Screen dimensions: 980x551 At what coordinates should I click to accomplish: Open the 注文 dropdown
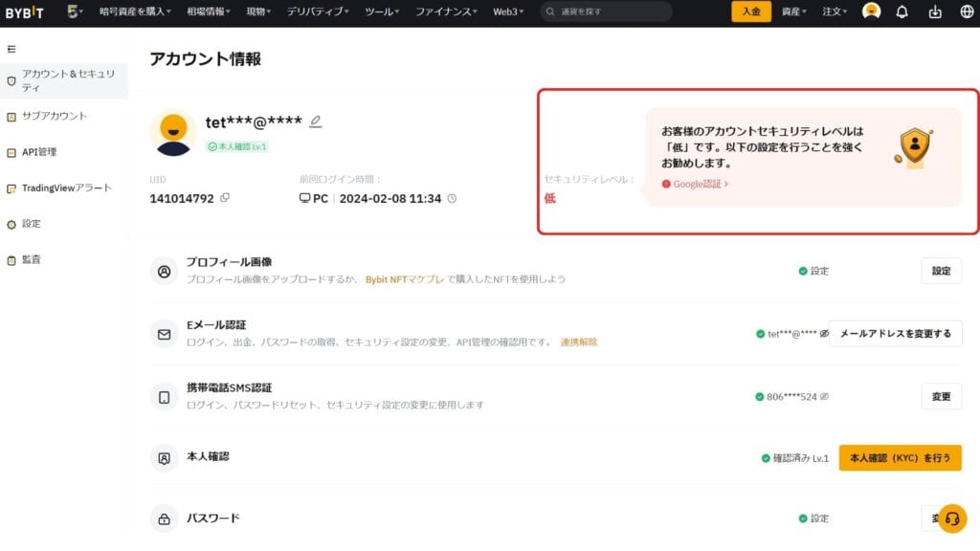point(835,11)
